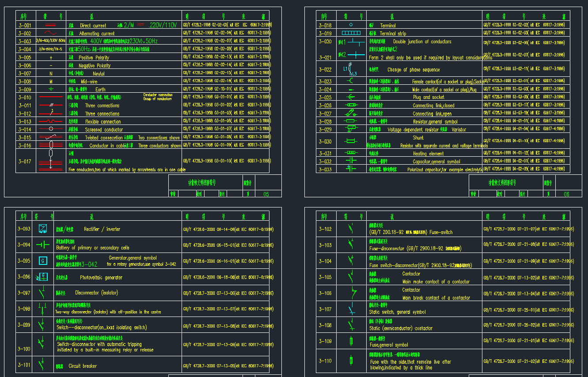Click the Generator general symbol box
The width and height of the screenshot is (588, 377).
pyautogui.click(x=43, y=260)
